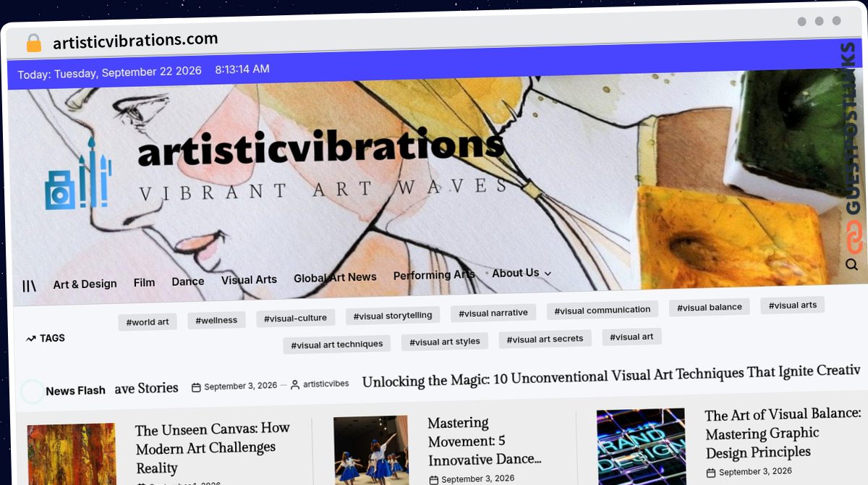
Task: Click the #visual art techniques tag
Action: 337,345
